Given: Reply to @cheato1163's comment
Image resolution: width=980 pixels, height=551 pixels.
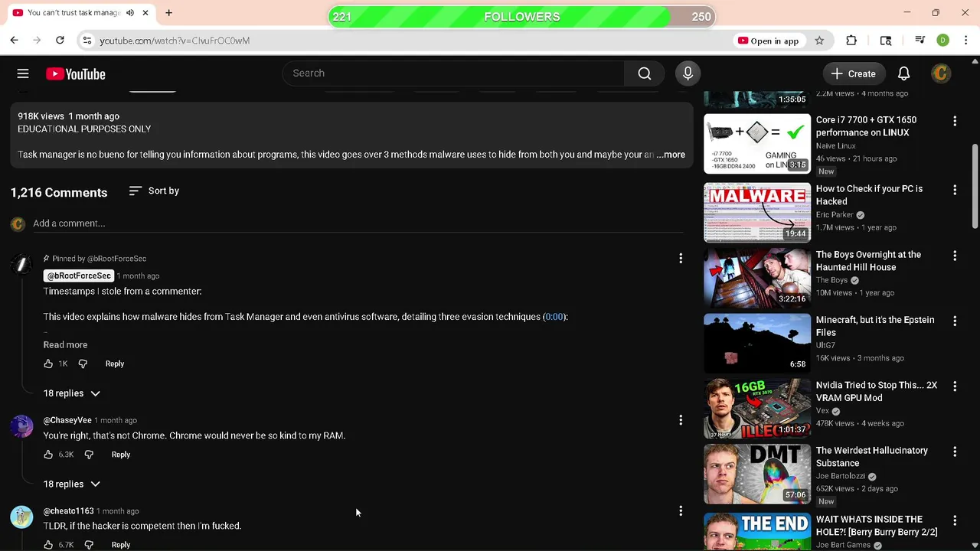Looking at the screenshot, I should 121,545.
